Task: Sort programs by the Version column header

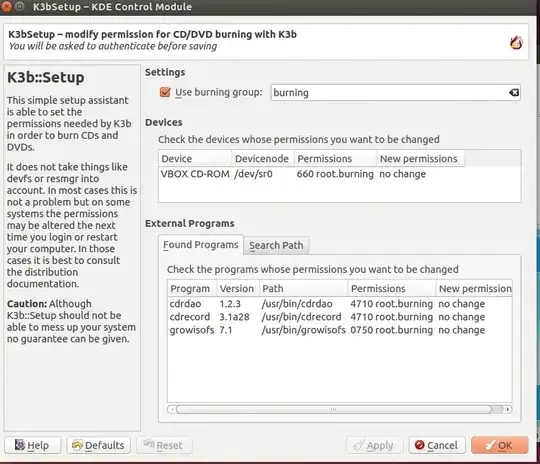Action: click(237, 288)
